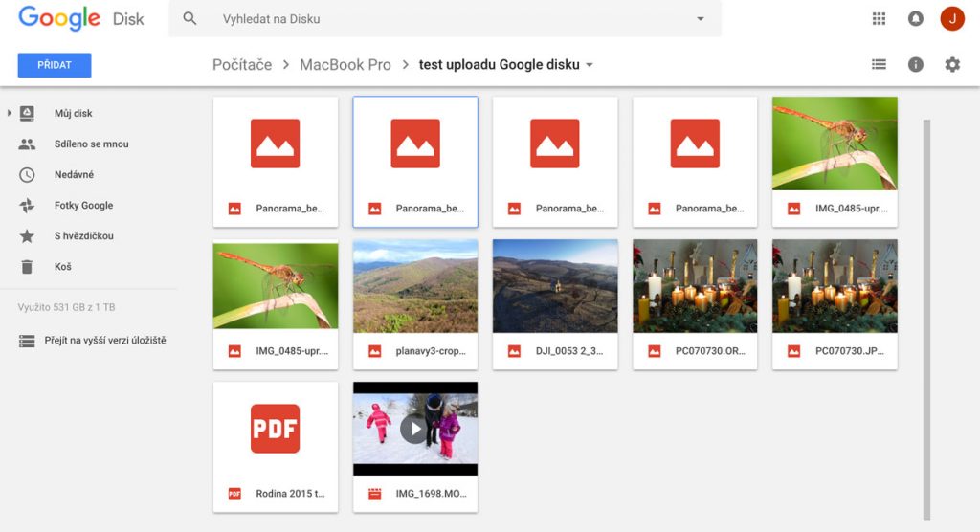Click Přejít na vyšší verzi úložiště
980x532 pixels.
pyautogui.click(x=103, y=340)
